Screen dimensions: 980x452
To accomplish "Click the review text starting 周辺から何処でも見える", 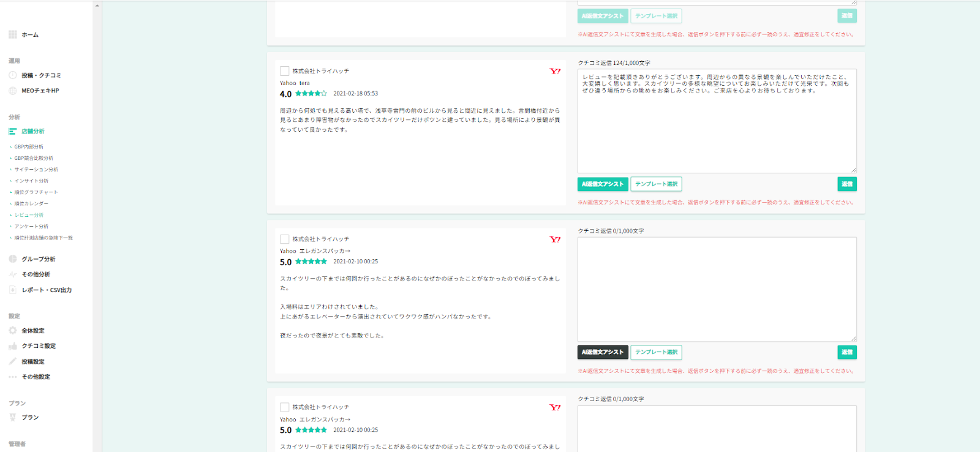I will click(x=420, y=120).
